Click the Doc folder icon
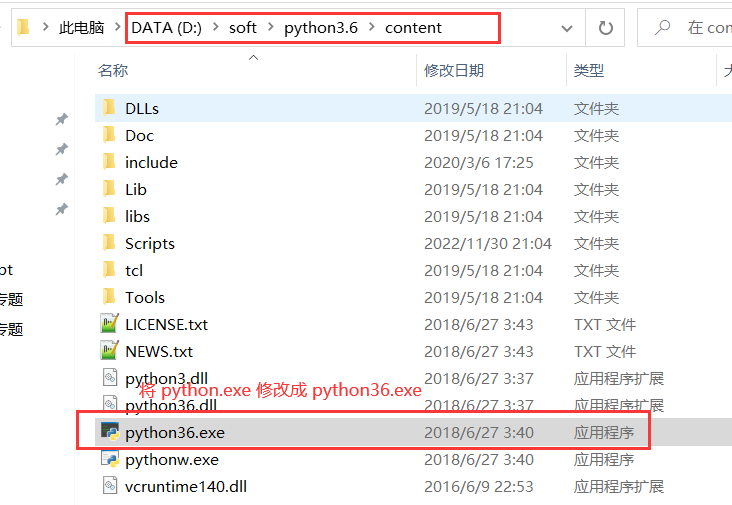The height and width of the screenshot is (505, 732). tap(109, 135)
